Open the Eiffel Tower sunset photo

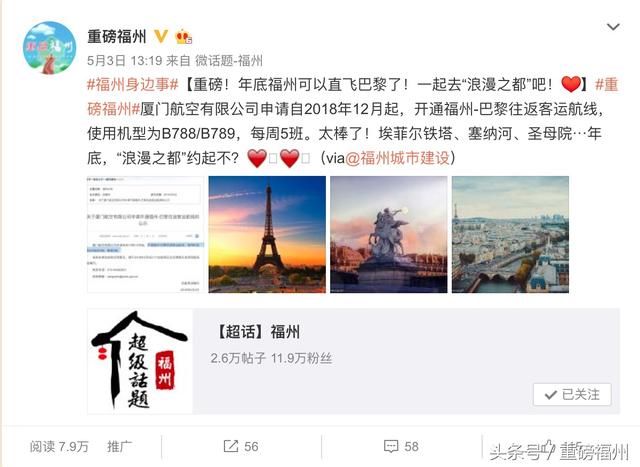coord(267,234)
